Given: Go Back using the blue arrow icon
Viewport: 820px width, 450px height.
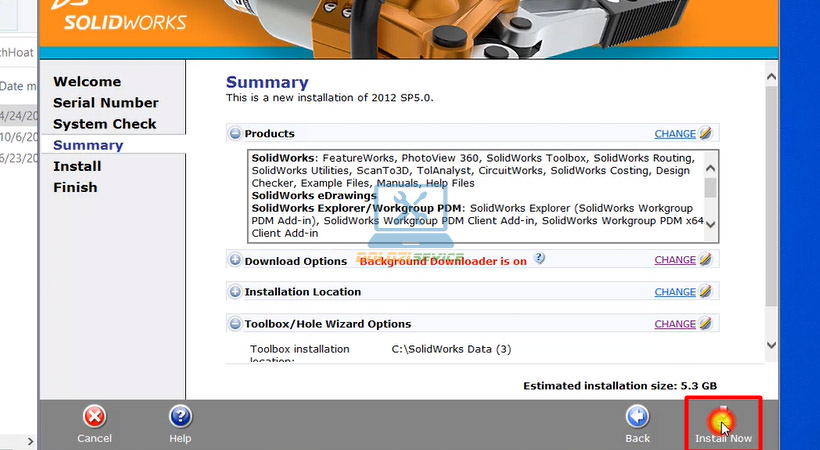Looking at the screenshot, I should 637,417.
